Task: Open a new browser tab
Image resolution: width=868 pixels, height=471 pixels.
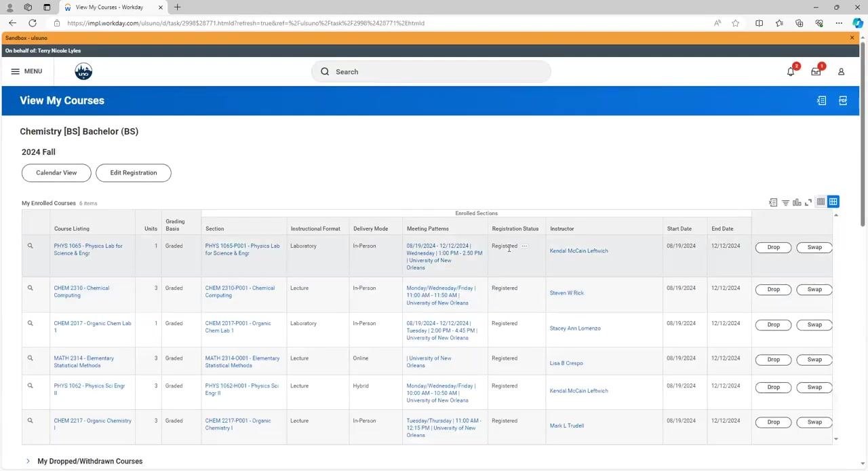Action: pyautogui.click(x=177, y=7)
